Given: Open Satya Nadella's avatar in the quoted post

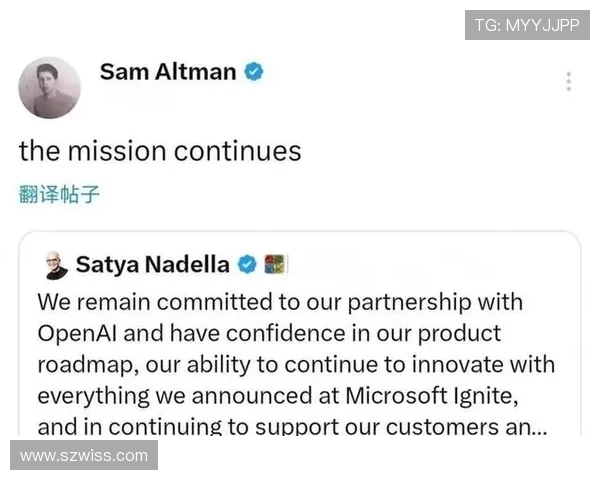Looking at the screenshot, I should coord(54,265).
